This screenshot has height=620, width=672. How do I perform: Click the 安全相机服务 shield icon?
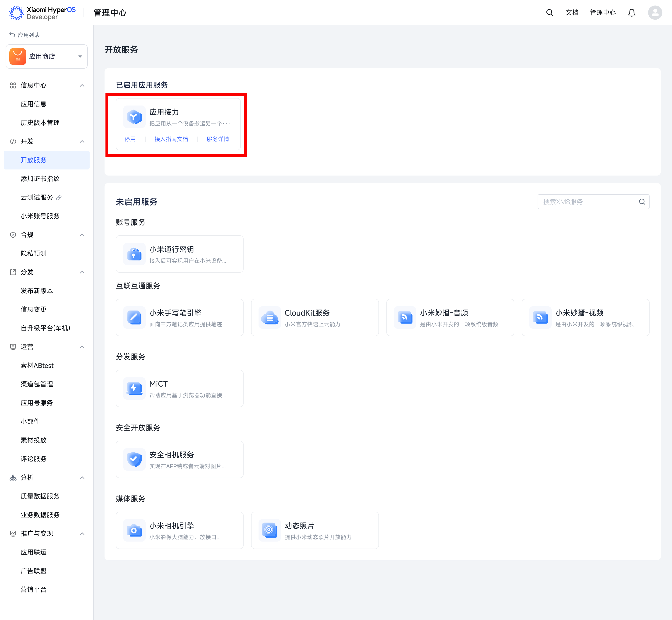[134, 459]
